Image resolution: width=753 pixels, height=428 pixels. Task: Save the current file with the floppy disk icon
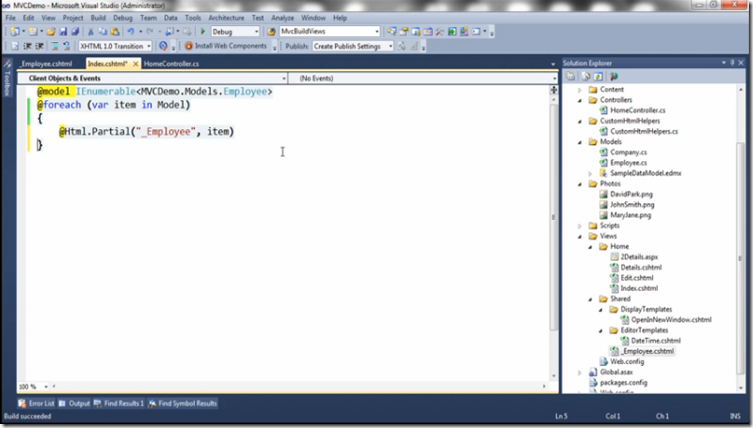(x=63, y=32)
